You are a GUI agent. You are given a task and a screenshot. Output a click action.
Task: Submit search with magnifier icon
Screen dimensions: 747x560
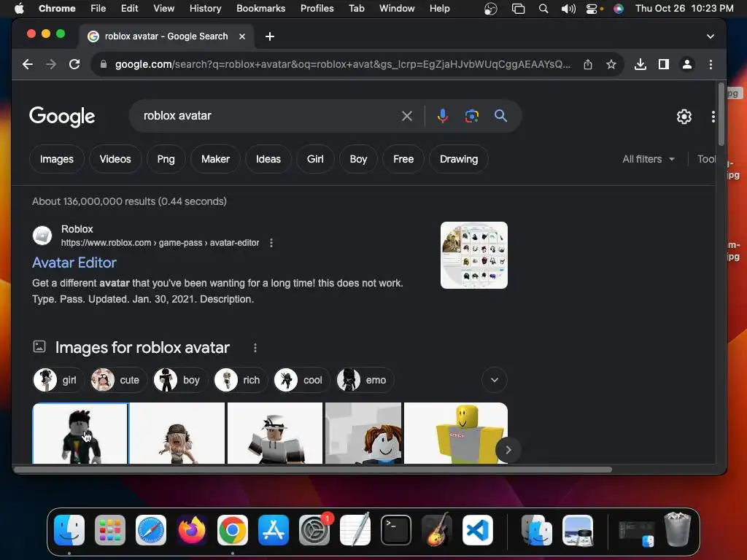500,116
